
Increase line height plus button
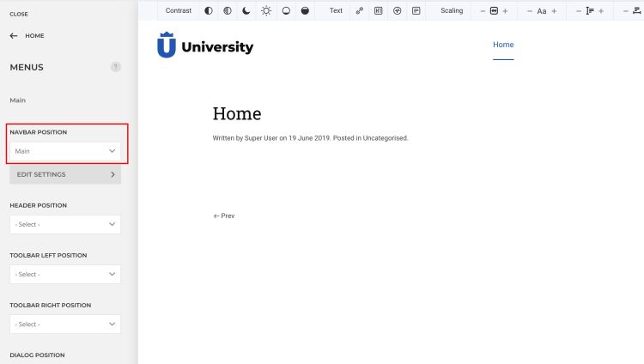tap(601, 11)
